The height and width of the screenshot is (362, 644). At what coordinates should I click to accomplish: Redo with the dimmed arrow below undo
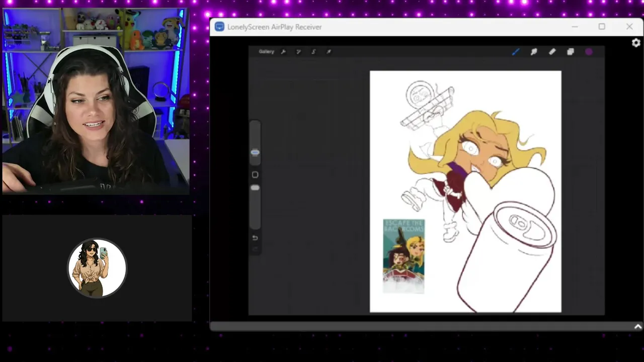pyautogui.click(x=255, y=249)
